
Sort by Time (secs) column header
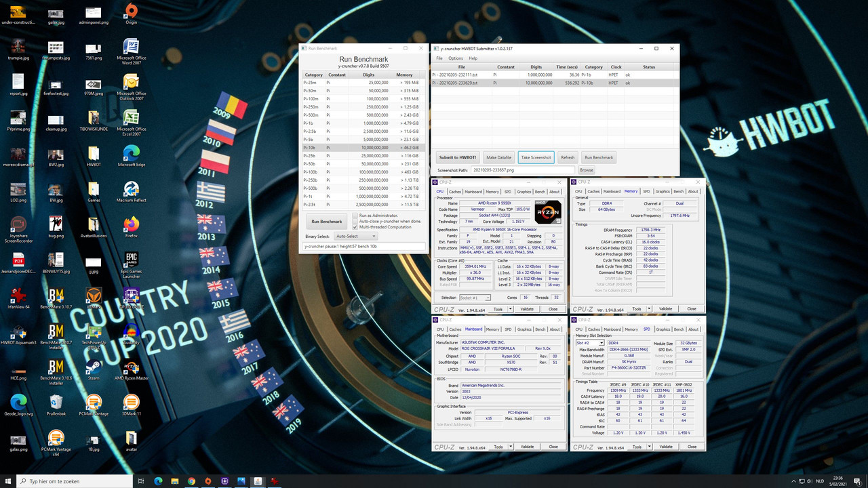click(568, 67)
